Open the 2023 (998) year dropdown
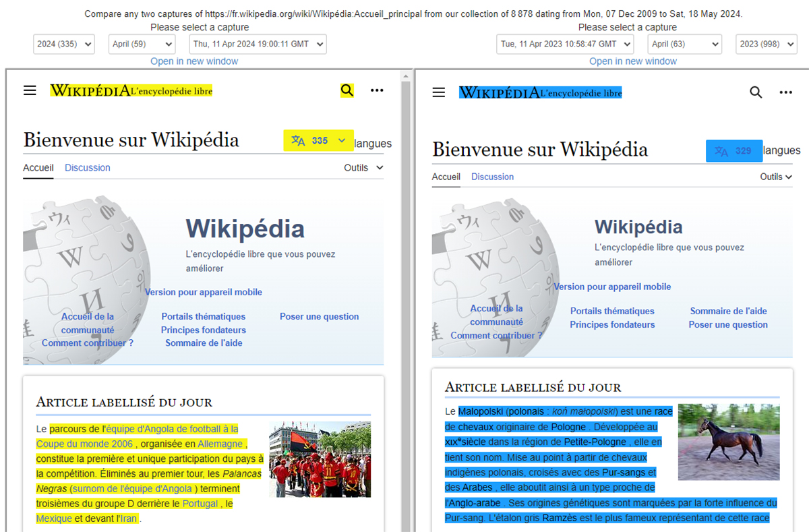 coord(766,45)
